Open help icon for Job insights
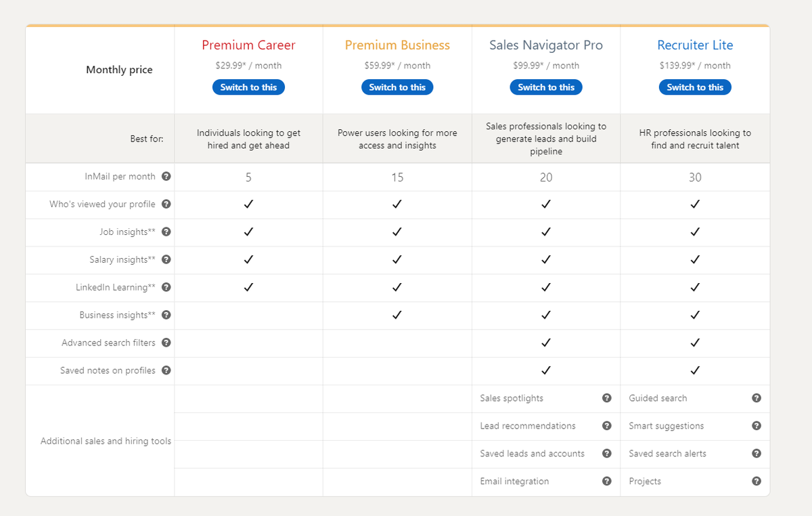Viewport: 812px width, 516px height. tap(166, 232)
